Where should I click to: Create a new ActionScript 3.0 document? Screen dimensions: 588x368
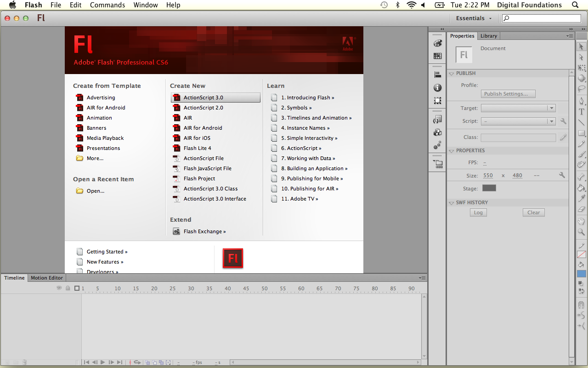pyautogui.click(x=203, y=98)
